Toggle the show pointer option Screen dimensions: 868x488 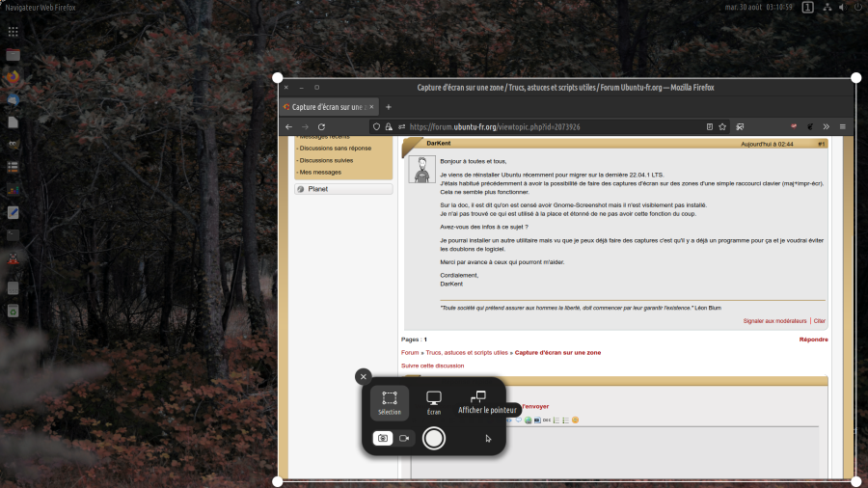(488, 438)
